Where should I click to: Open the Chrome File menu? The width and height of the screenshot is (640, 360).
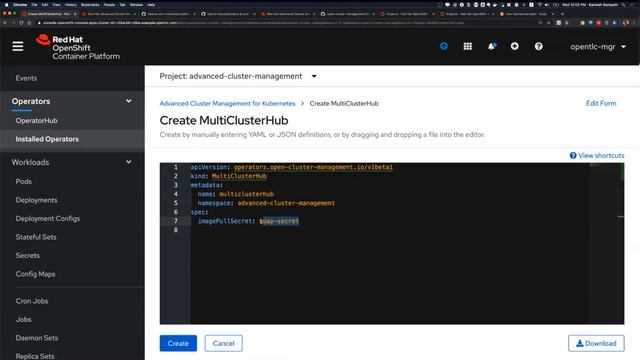click(34, 4)
